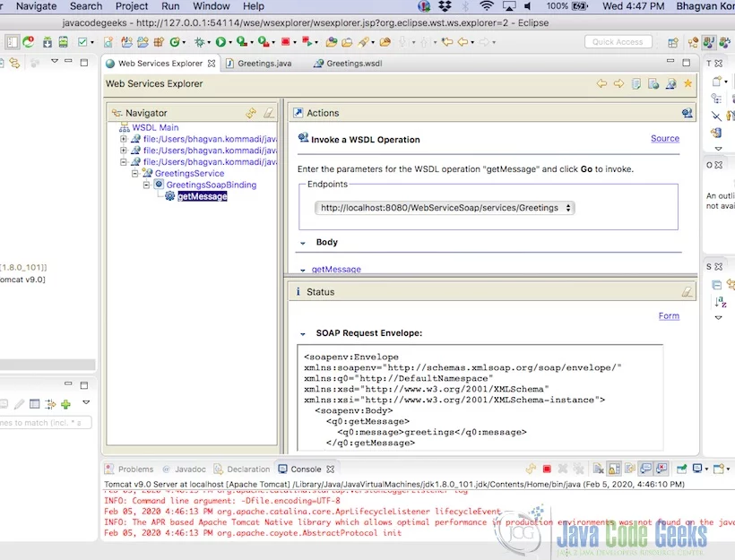Select GreetingsSoapBinding in Navigator tree
735x560 pixels.
pos(212,185)
